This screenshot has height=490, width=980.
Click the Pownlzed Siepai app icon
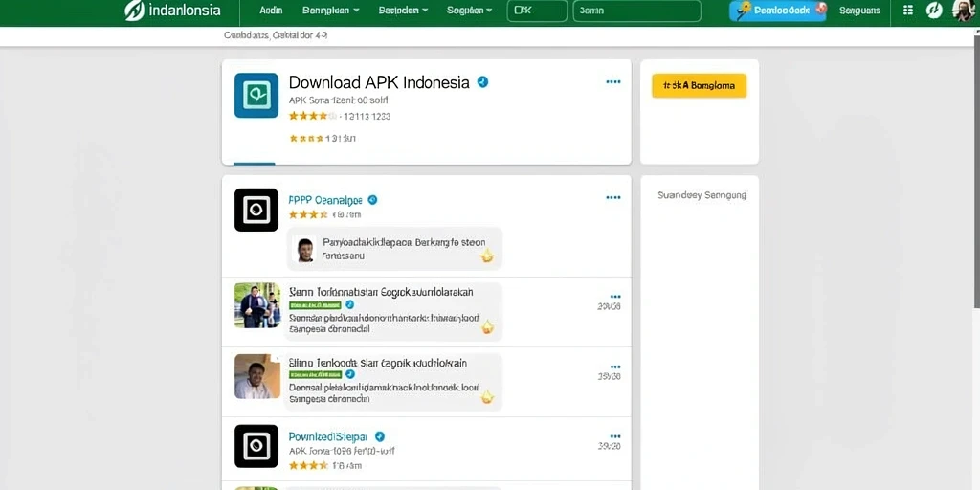click(x=256, y=446)
